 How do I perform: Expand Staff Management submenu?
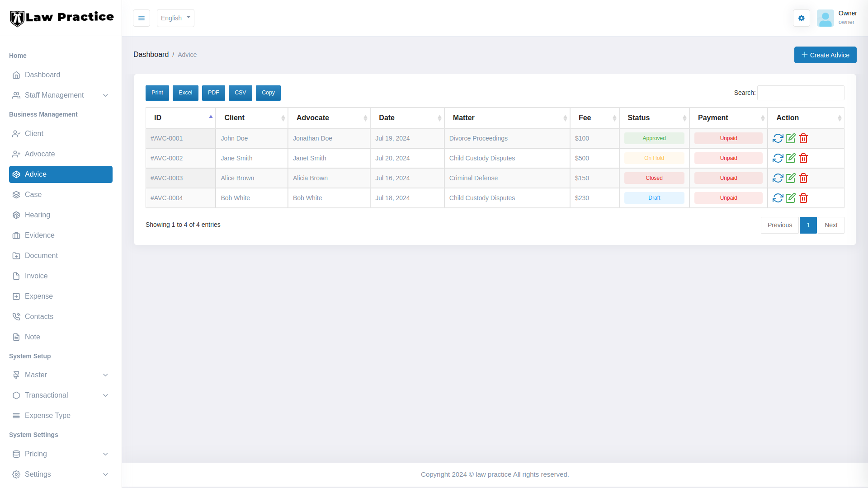click(61, 95)
